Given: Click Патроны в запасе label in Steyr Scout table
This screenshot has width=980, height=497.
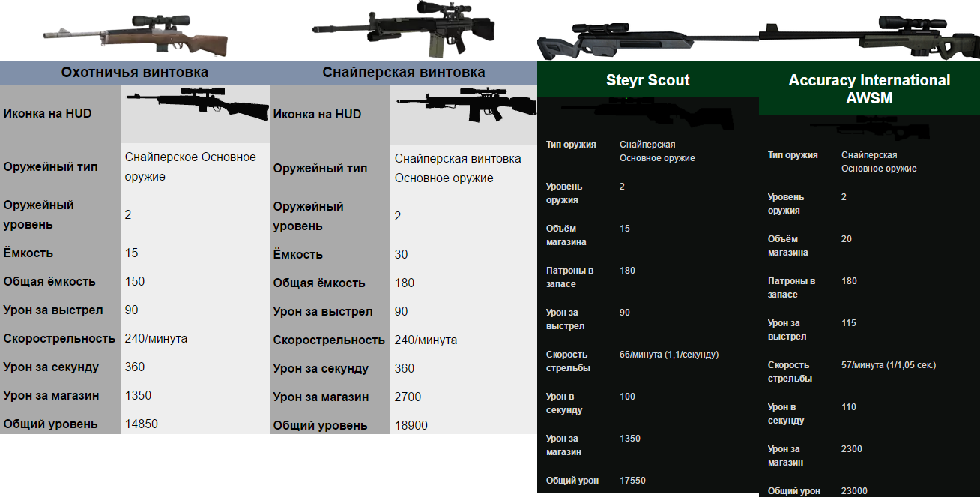Looking at the screenshot, I should 569,277.
